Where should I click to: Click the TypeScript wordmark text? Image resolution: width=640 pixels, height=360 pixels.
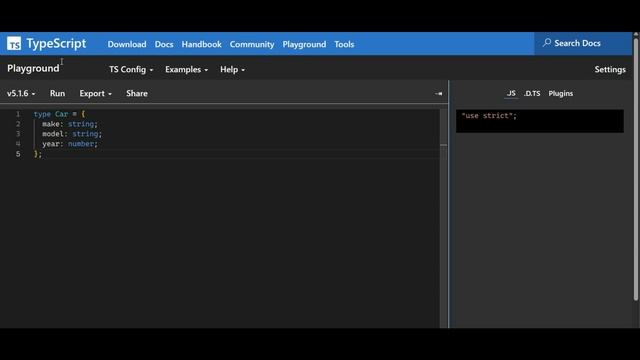click(x=56, y=43)
